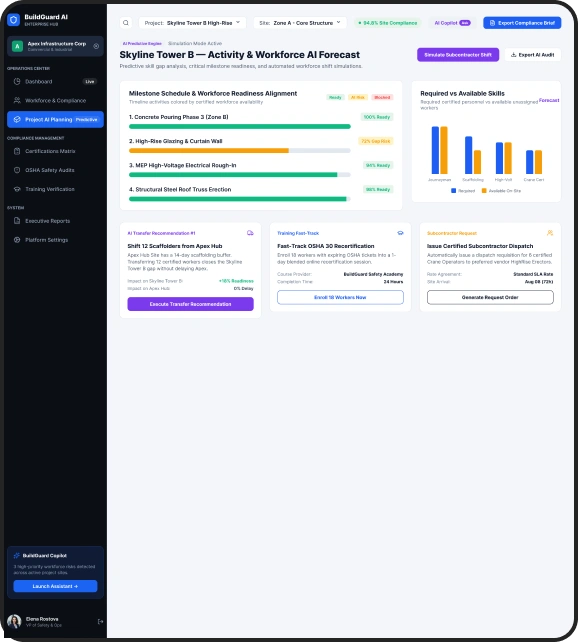This screenshot has height=642, width=578.
Task: Click the Available On-Site orange legend swatch
Action: 484,191
